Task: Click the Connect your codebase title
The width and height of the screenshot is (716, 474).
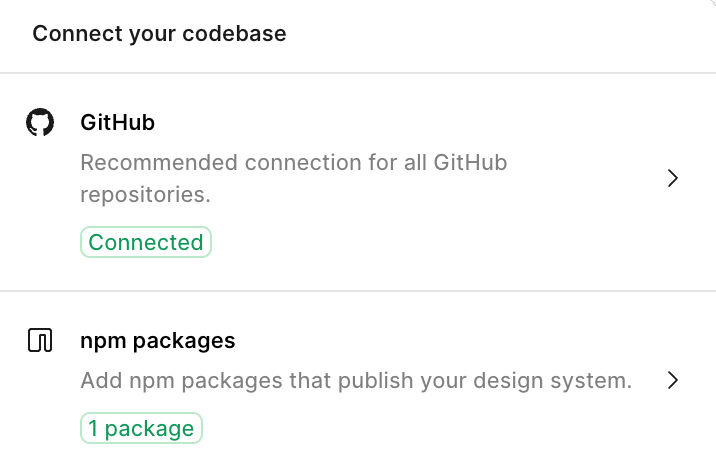Action: point(159,34)
